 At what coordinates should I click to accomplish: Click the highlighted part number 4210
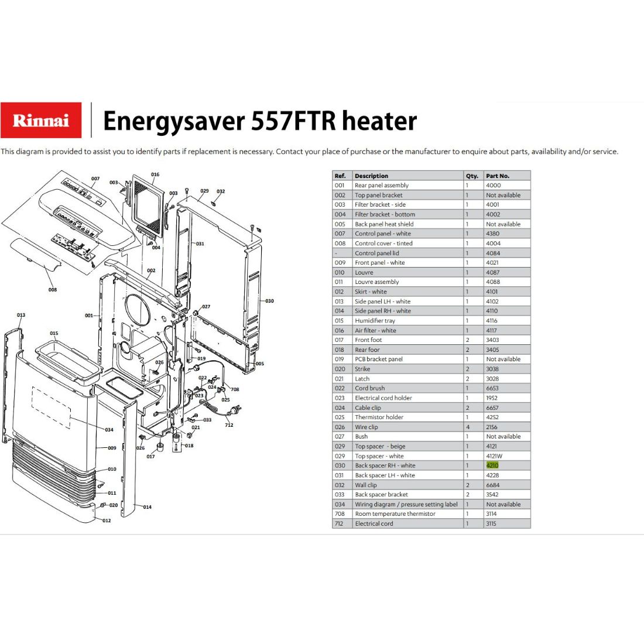point(492,465)
